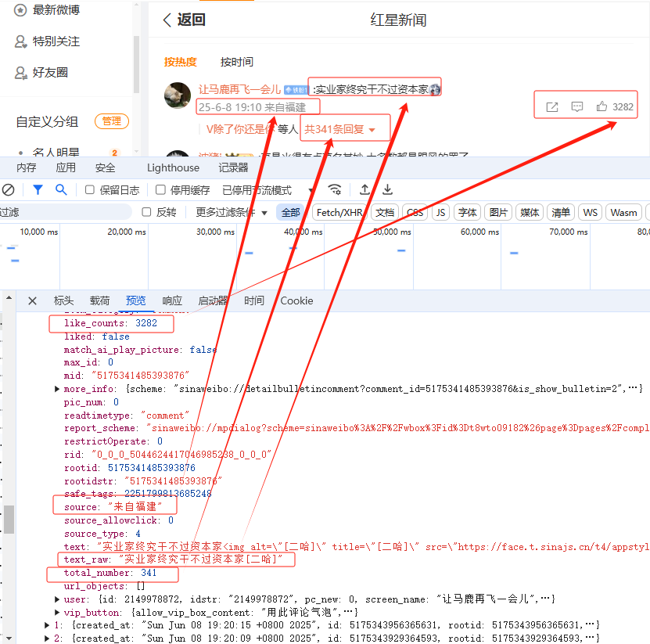Screen dimensions: 650x644
Task: Open DevTools 内存 panel tab
Action: pos(26,168)
